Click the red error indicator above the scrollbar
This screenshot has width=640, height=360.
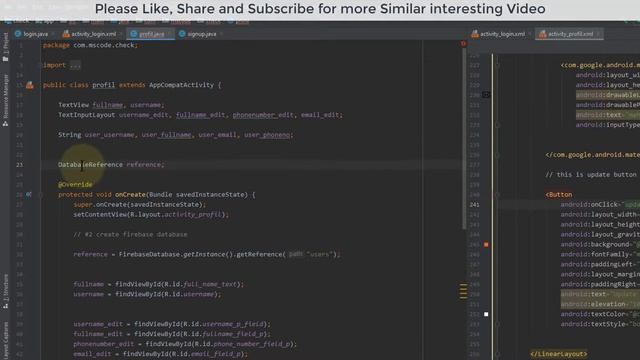[463, 43]
